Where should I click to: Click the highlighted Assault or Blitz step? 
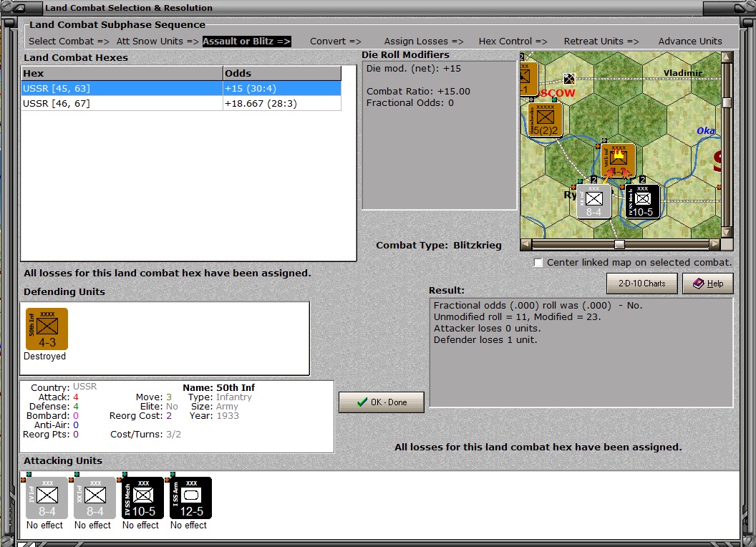246,42
